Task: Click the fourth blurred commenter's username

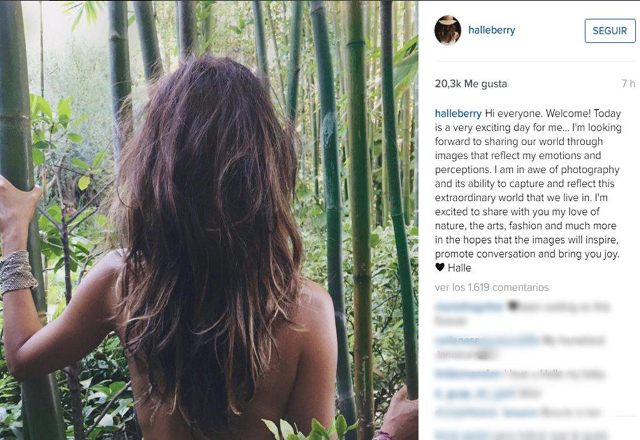Action: tap(473, 394)
